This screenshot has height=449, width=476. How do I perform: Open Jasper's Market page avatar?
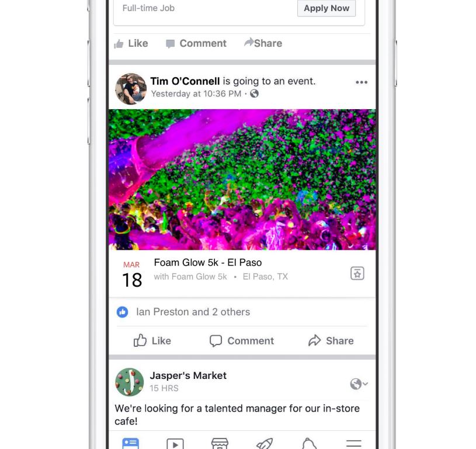pyautogui.click(x=130, y=382)
